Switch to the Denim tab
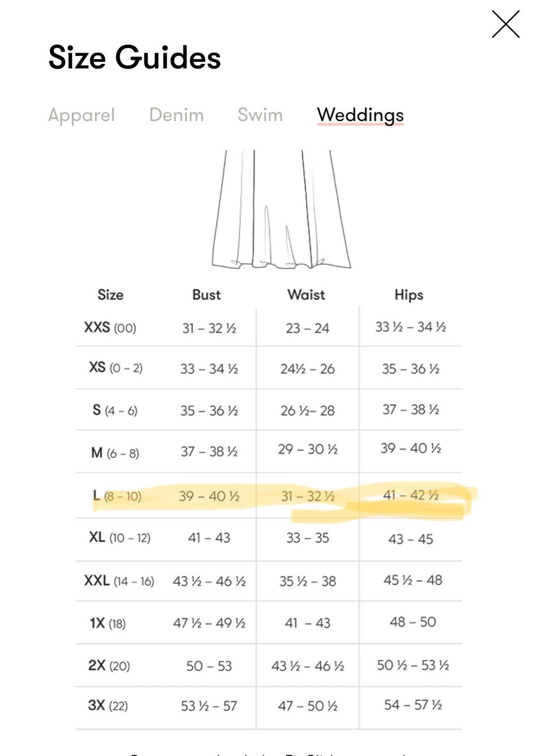The width and height of the screenshot is (541, 756). [x=176, y=115]
